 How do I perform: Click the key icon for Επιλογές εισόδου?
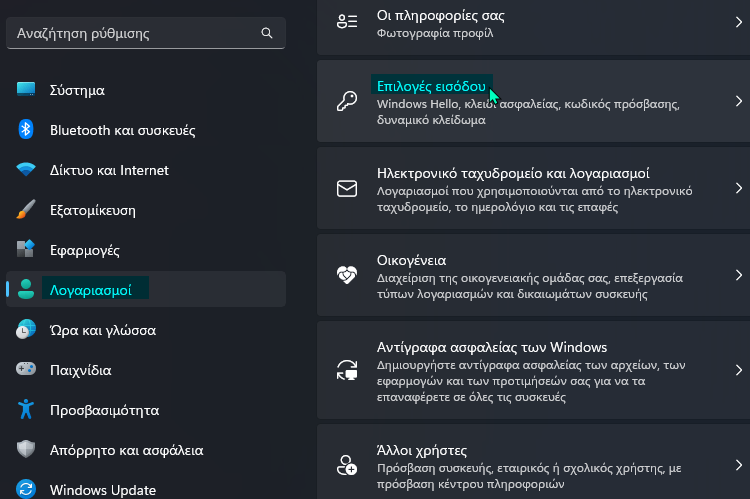point(347,101)
